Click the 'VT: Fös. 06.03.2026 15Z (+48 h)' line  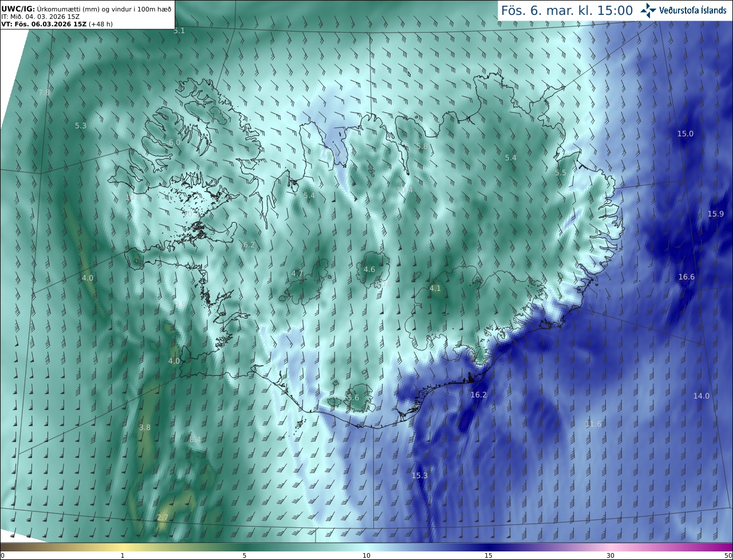57,24
